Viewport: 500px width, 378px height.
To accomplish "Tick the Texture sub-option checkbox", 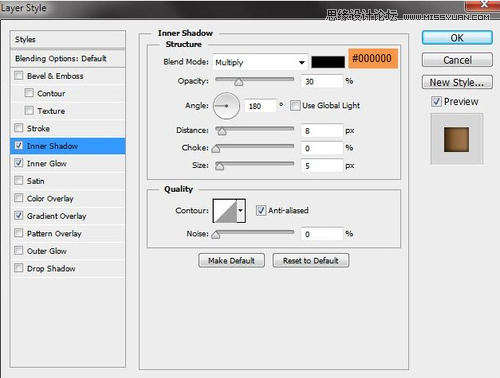I will coord(29,110).
